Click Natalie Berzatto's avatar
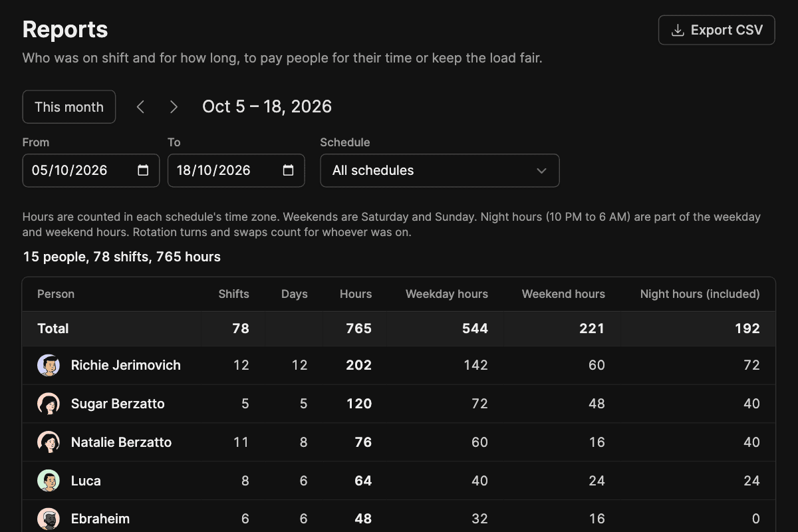Viewport: 798px width, 532px height. click(x=49, y=442)
